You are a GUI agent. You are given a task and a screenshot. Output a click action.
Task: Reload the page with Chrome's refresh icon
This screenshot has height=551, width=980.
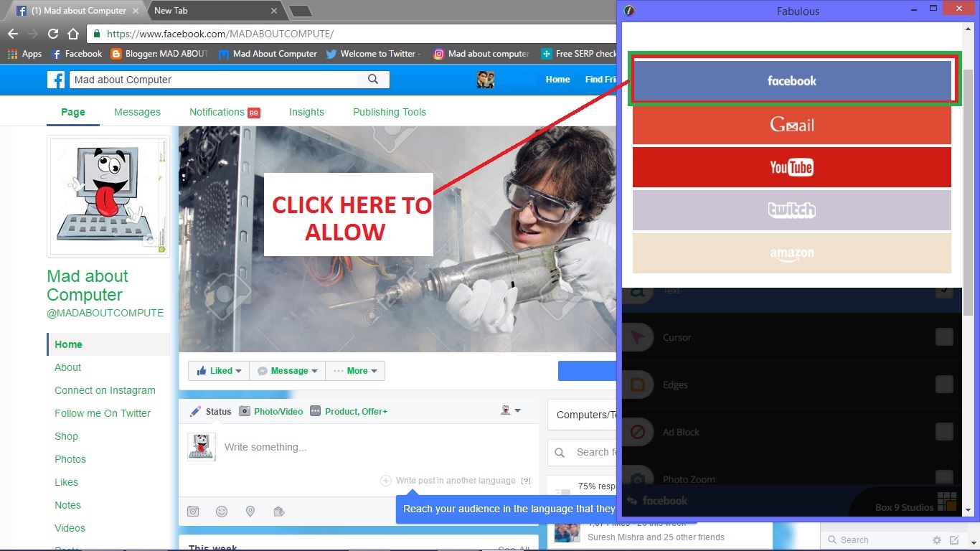(52, 34)
